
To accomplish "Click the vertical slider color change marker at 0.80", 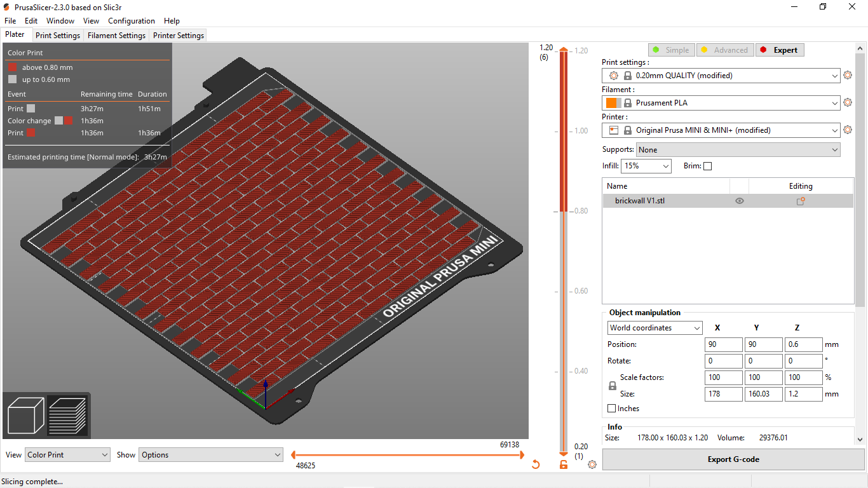I will (564, 210).
